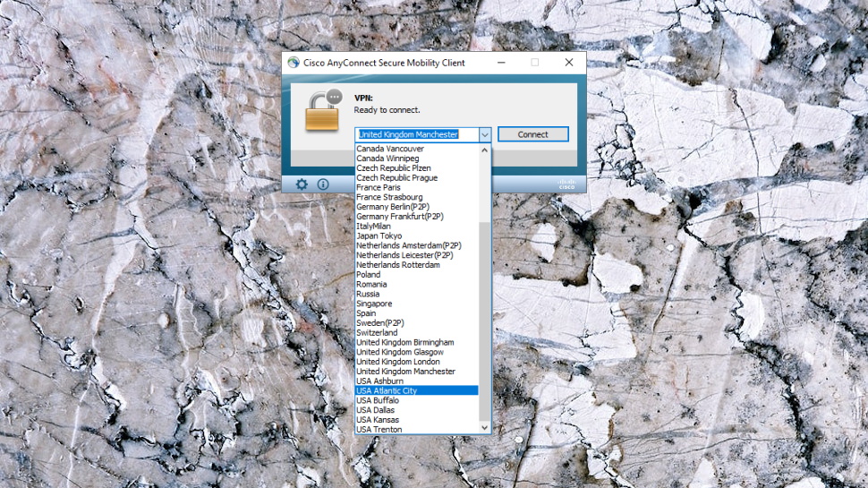Choose USA Buffalo server

point(417,400)
